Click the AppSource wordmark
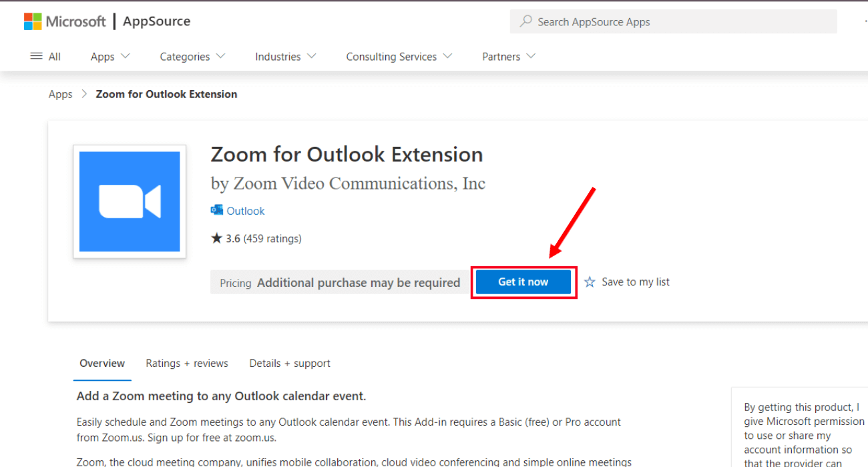The width and height of the screenshot is (868, 467). [156, 21]
